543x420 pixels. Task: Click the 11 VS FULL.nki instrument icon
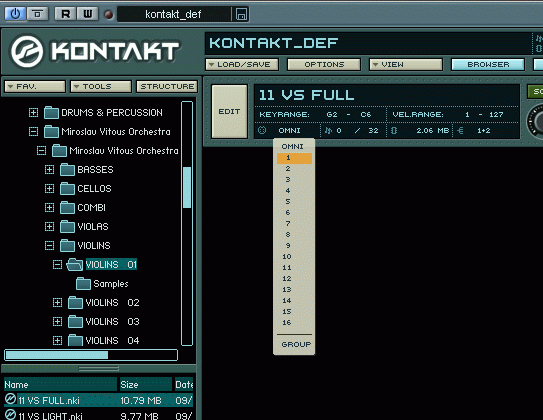pos(10,399)
